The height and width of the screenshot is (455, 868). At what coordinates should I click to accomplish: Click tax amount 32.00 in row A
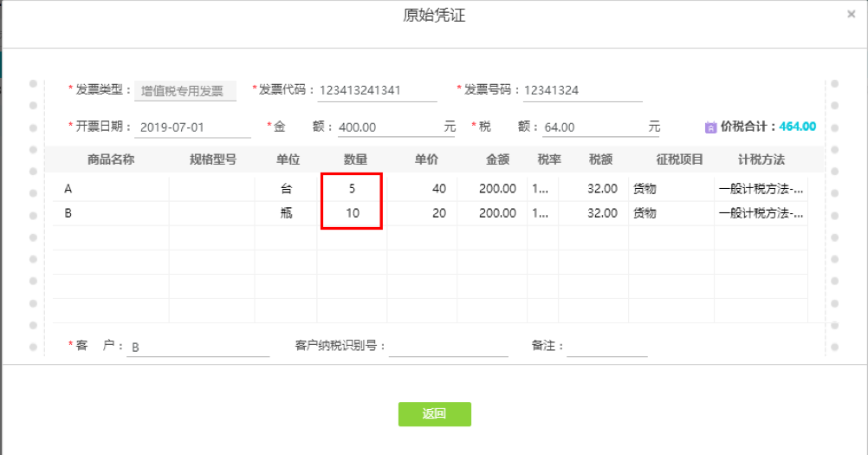coord(593,189)
